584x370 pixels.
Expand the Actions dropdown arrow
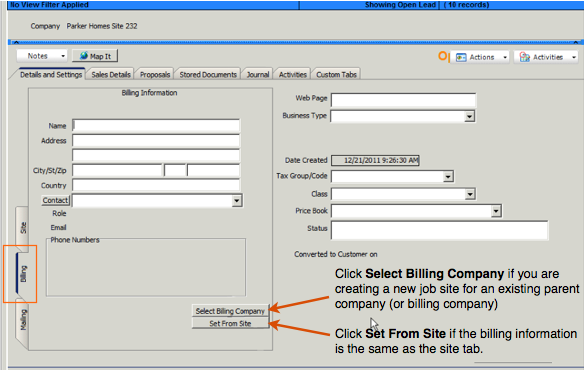[505, 57]
